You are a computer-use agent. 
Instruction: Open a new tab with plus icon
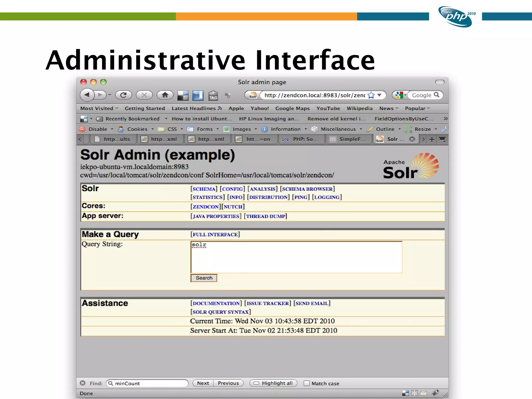pos(432,139)
